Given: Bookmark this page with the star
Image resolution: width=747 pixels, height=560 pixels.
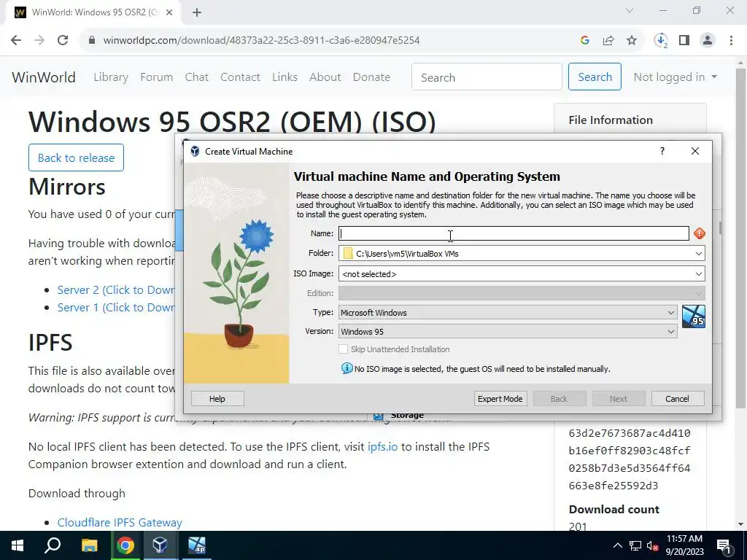Looking at the screenshot, I should [x=632, y=41].
